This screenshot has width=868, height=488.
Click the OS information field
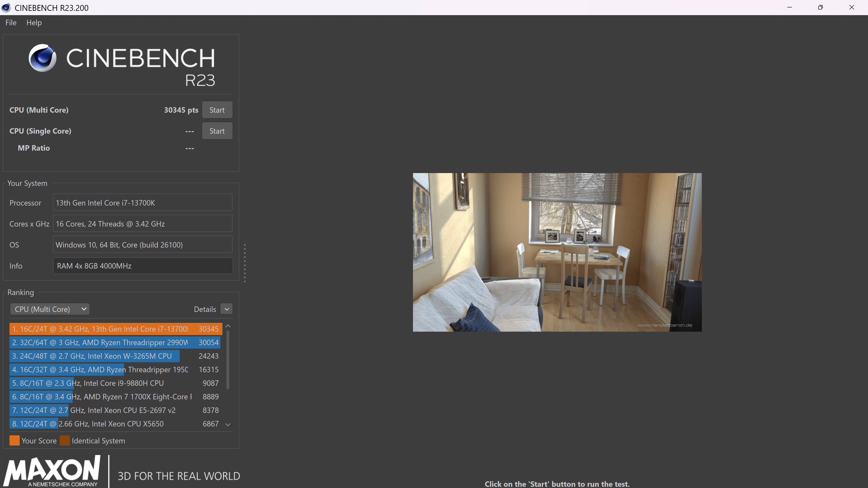click(x=143, y=244)
